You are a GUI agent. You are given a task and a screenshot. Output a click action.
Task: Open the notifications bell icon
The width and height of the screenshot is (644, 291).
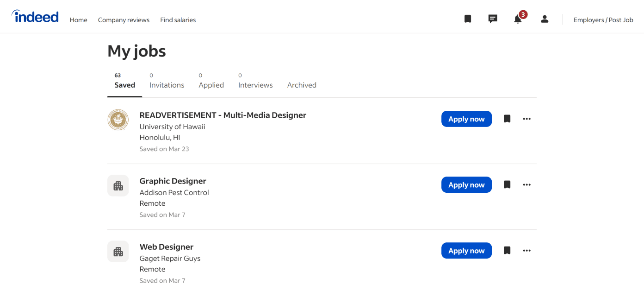coord(518,19)
